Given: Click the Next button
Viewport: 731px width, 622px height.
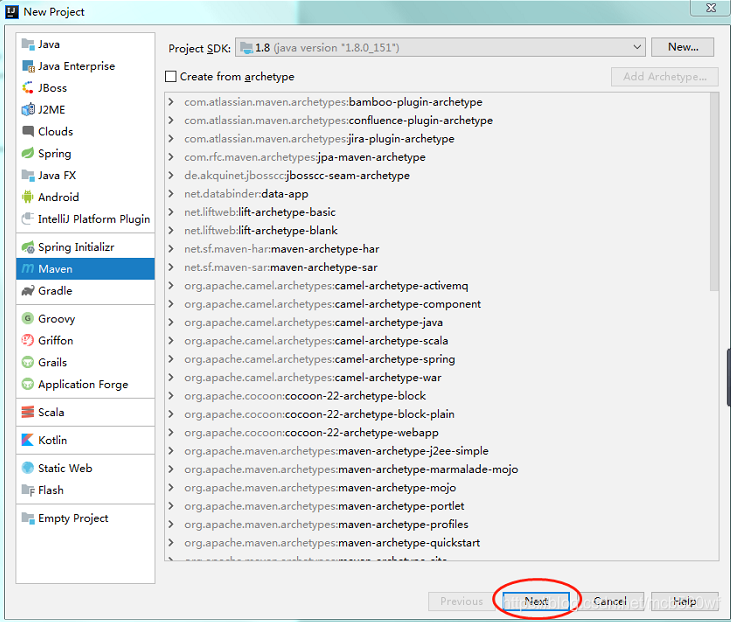Looking at the screenshot, I should (536, 601).
